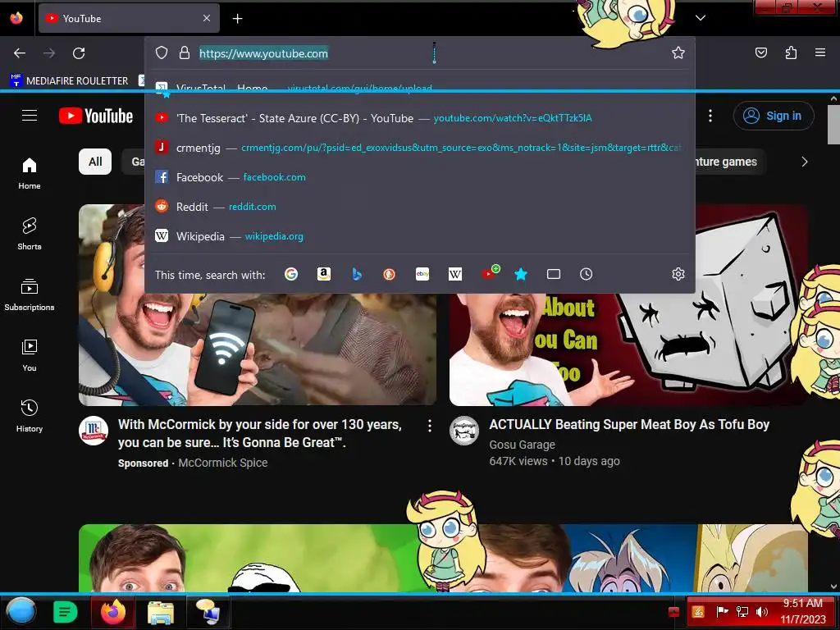Screen dimensions: 840x630
Task: Open MEDIAFIRE ROULETTER bookmark
Action: tap(69, 81)
